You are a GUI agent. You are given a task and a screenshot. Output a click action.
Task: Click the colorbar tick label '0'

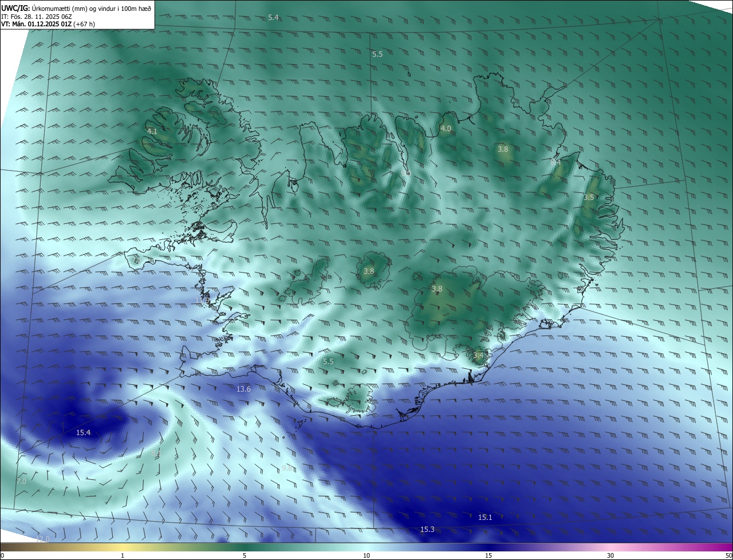click(2, 555)
